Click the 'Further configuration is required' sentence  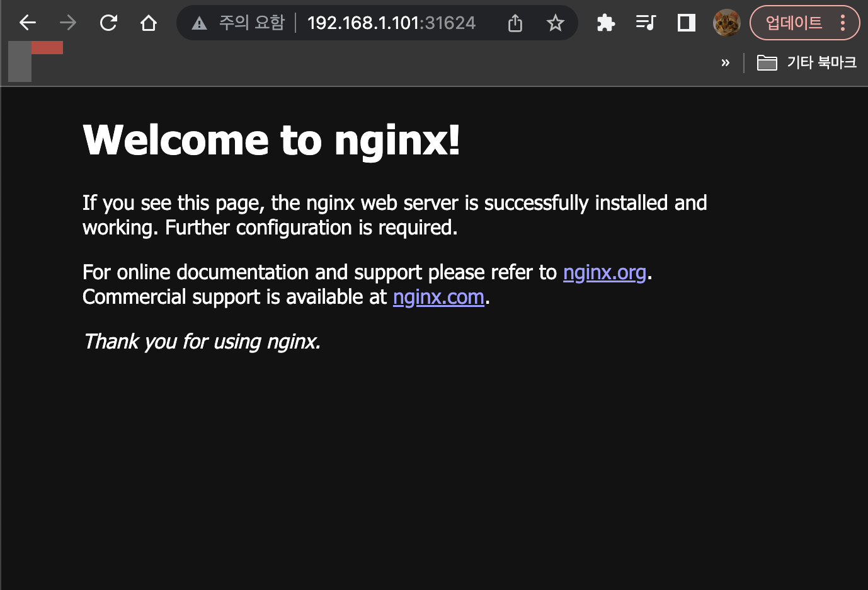coord(311,228)
